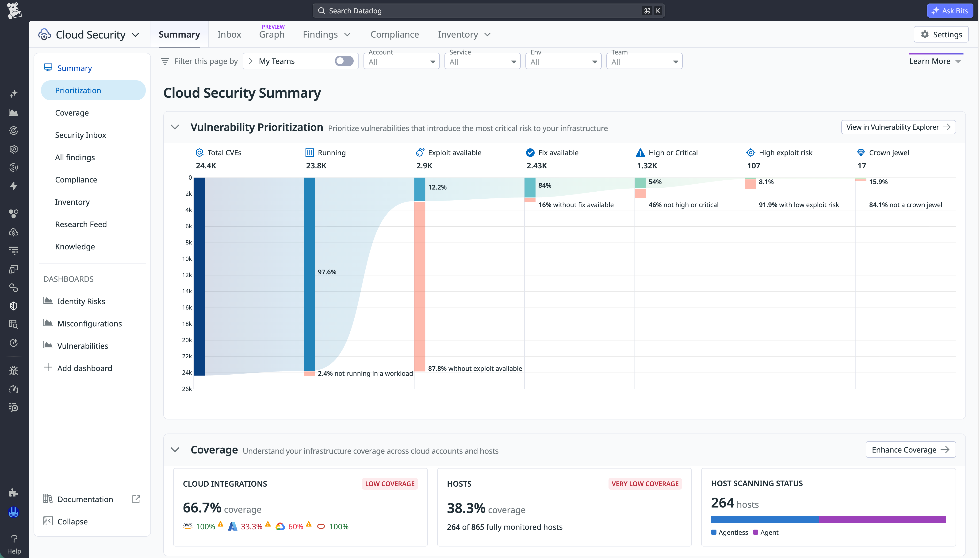Open the area-chart icon in the dark sidebar
Image resolution: width=980 pixels, height=558 pixels.
click(x=14, y=112)
